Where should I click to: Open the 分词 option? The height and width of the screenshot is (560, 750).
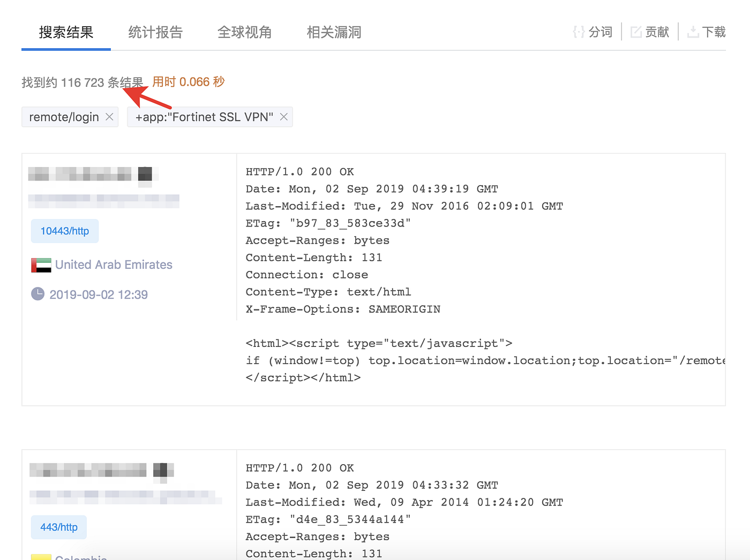click(x=600, y=32)
